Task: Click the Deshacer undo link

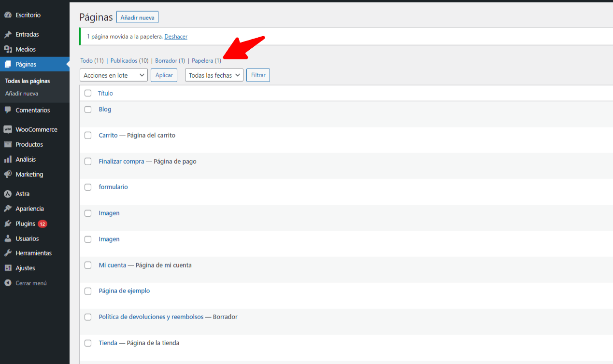Action: (176, 37)
